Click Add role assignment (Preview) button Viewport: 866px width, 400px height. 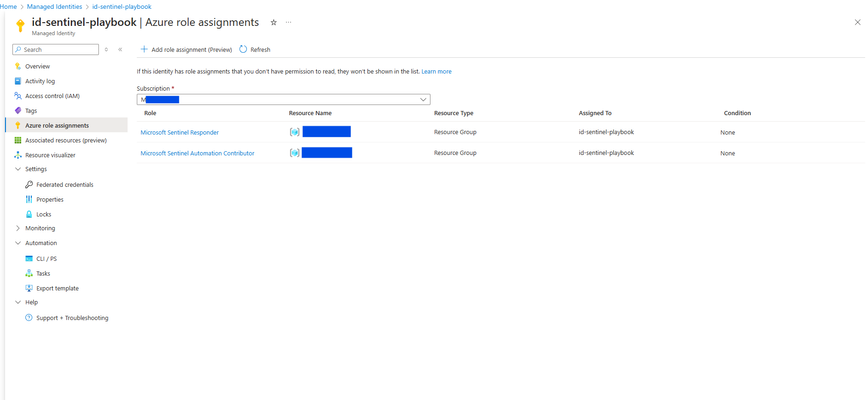click(x=186, y=49)
